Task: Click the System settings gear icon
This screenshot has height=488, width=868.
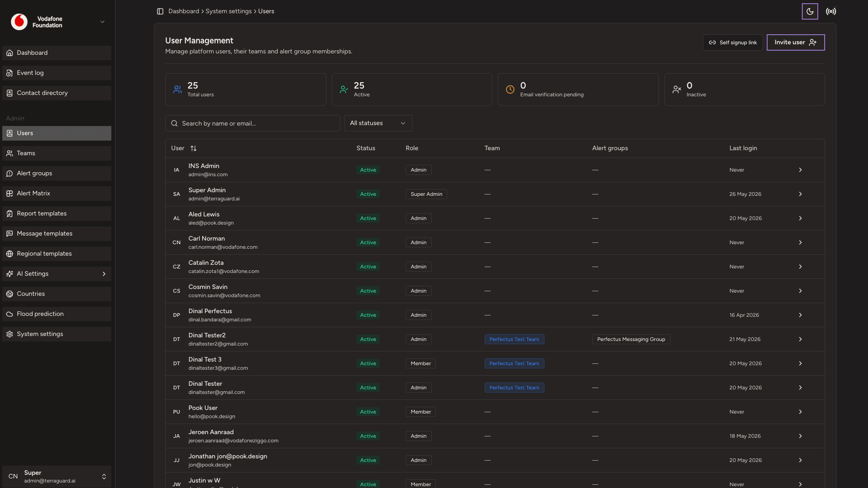Action: [10, 334]
